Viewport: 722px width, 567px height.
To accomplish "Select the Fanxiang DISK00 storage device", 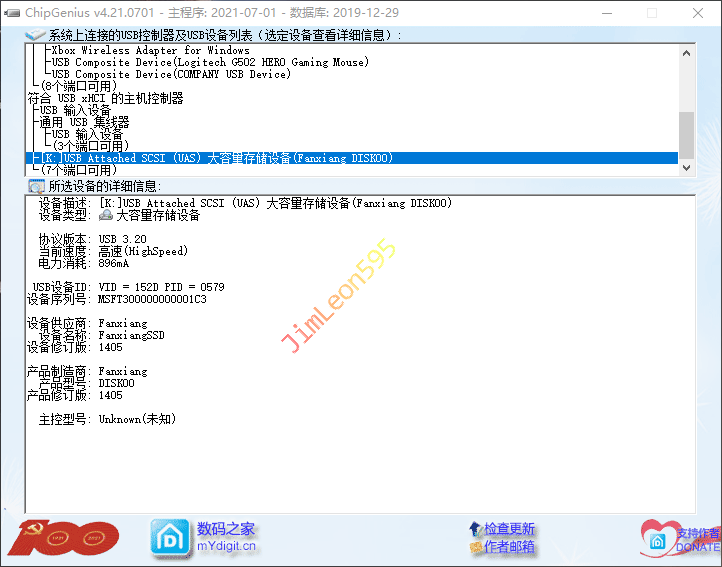I will click(218, 158).
